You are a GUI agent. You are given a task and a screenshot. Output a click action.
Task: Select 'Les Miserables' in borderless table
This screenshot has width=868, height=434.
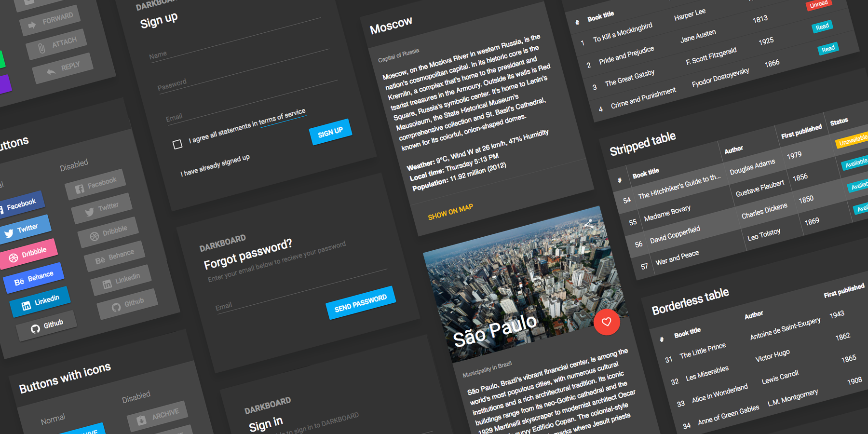click(x=707, y=373)
